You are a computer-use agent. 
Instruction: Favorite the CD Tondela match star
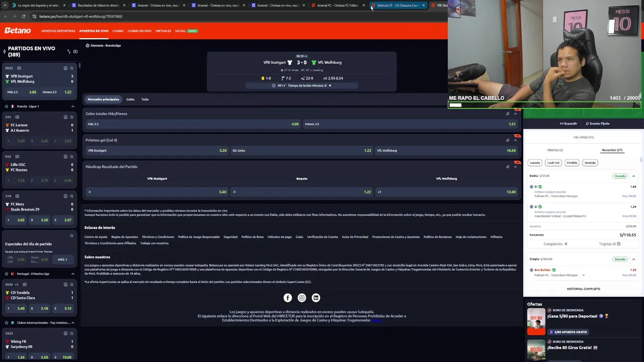(x=71, y=284)
